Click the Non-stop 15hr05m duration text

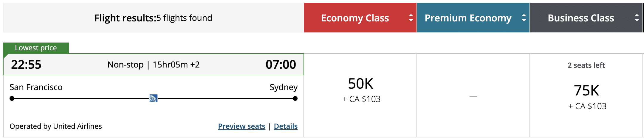click(154, 65)
